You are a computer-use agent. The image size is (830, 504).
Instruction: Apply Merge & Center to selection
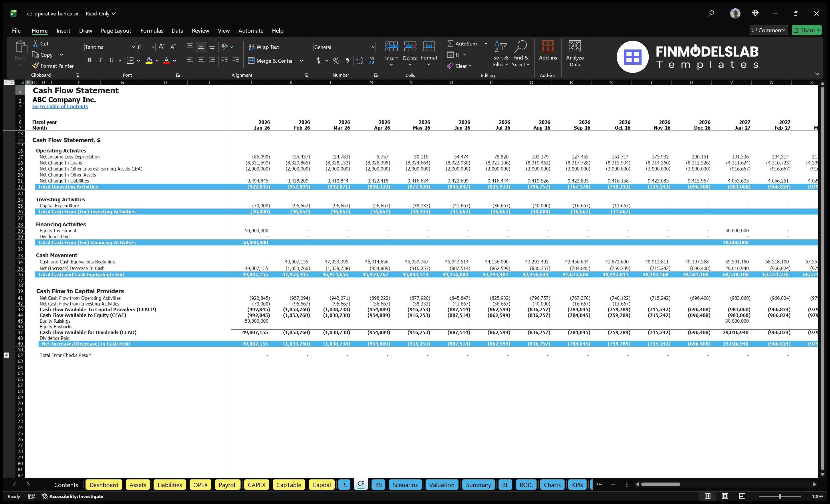[271, 61]
